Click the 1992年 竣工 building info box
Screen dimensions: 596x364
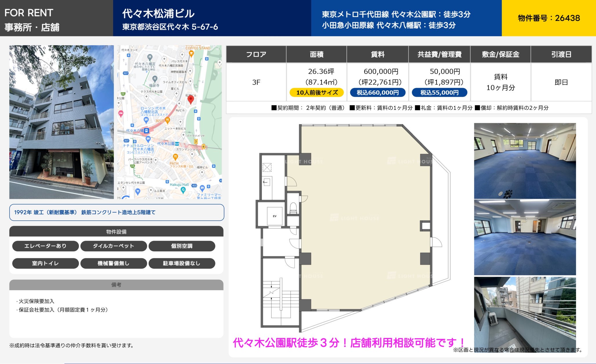[117, 212]
